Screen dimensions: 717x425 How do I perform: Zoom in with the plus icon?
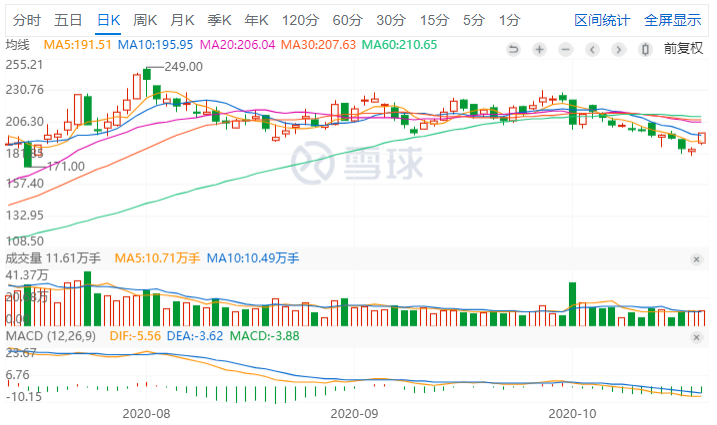(x=540, y=49)
